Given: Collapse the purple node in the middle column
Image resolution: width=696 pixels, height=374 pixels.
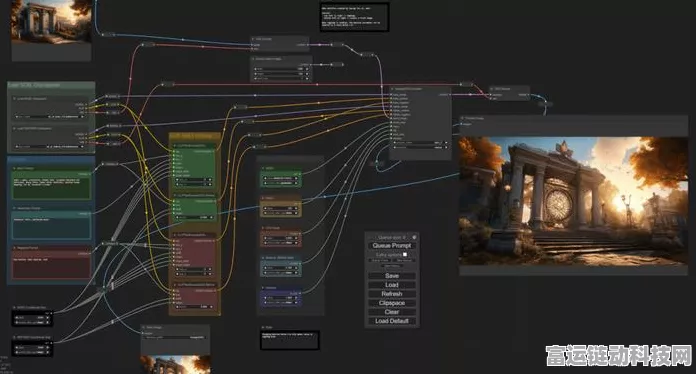Looking at the screenshot, I should (263, 288).
